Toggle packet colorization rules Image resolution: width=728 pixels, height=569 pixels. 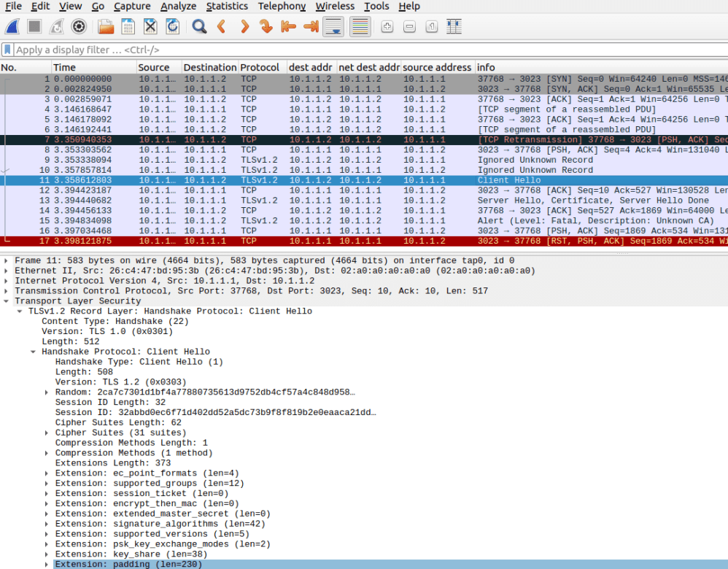point(360,27)
